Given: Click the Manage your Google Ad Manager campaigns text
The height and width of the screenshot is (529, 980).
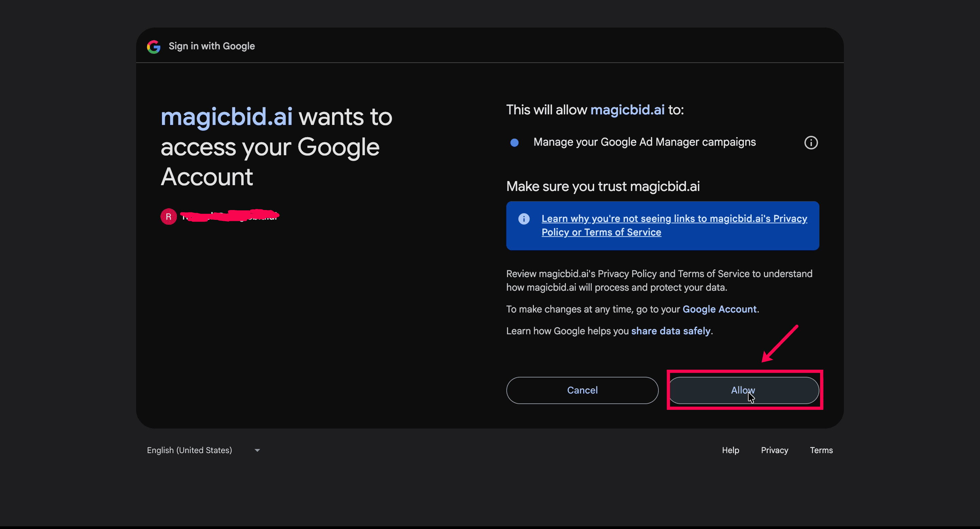Looking at the screenshot, I should coord(644,142).
